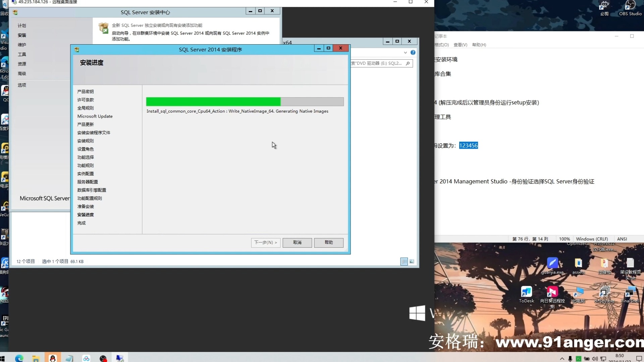Open the guanjia.exe desktop icon

coord(552,266)
